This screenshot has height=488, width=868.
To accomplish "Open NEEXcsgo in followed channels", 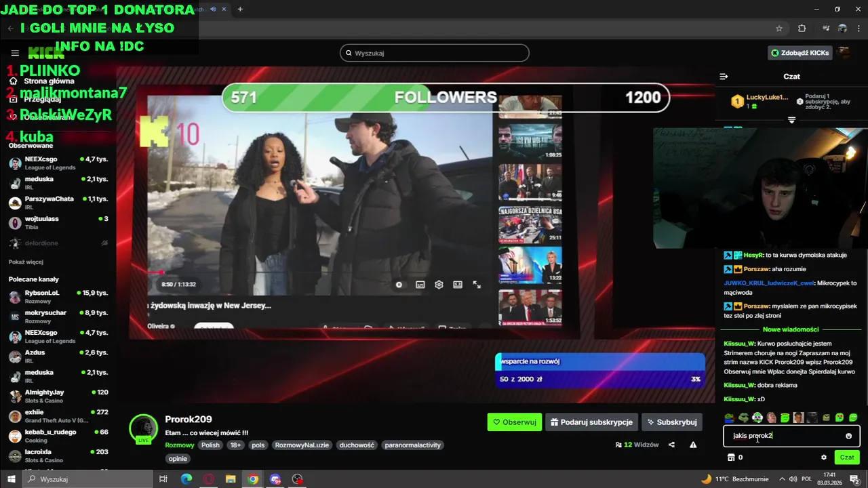I will 58,163.
